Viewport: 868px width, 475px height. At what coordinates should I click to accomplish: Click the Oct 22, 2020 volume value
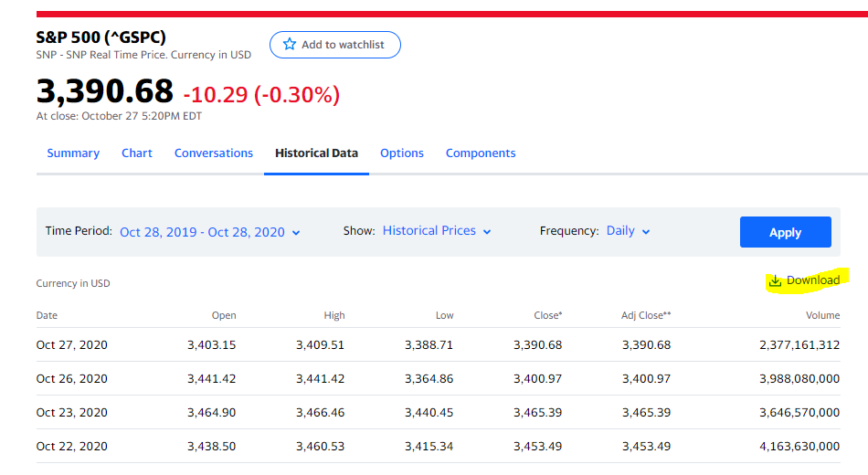point(799,447)
